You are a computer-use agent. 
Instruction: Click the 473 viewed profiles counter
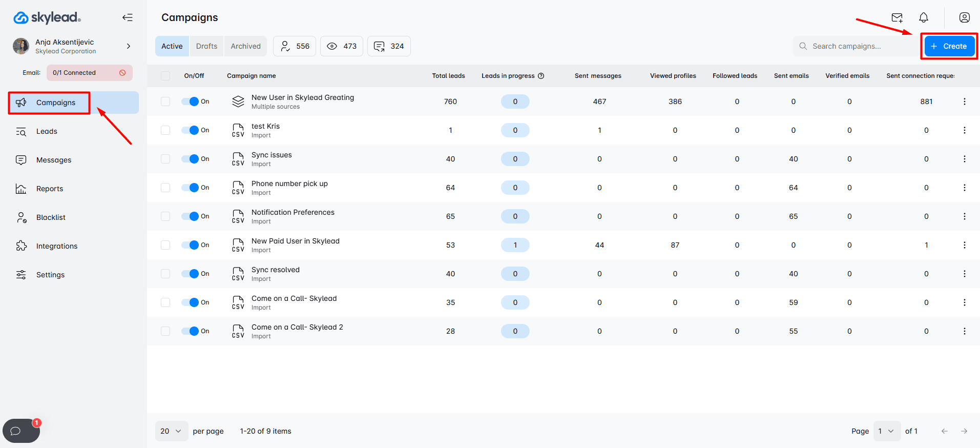click(x=342, y=46)
